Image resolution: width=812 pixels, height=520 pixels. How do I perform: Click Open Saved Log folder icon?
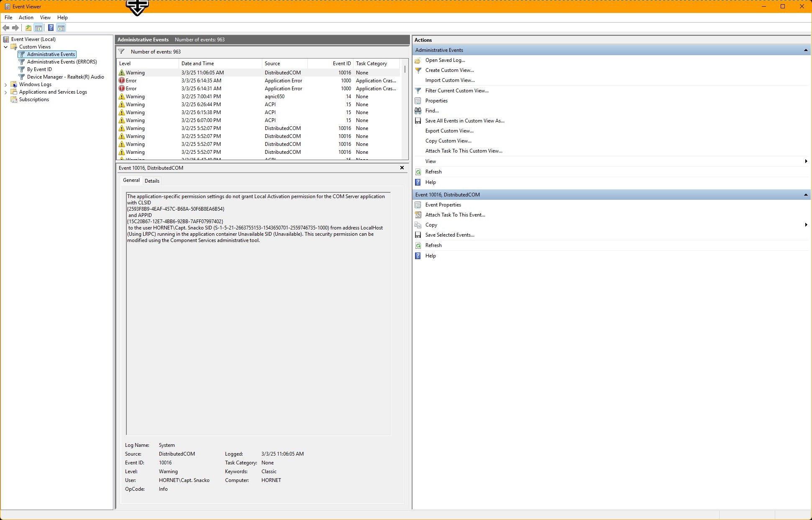(x=418, y=60)
